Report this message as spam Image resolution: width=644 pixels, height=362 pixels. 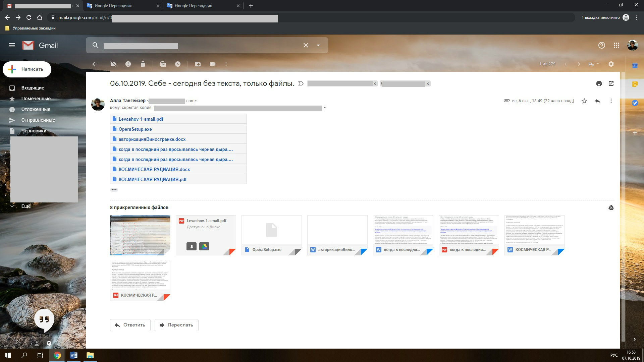(x=128, y=64)
